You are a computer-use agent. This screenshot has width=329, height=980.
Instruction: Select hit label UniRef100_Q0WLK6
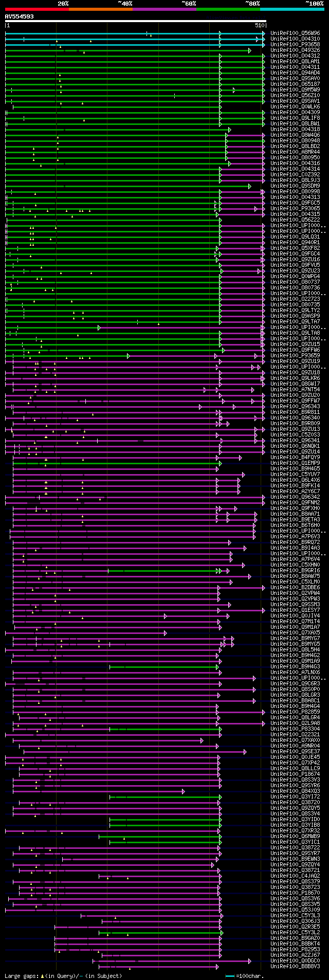[295, 106]
